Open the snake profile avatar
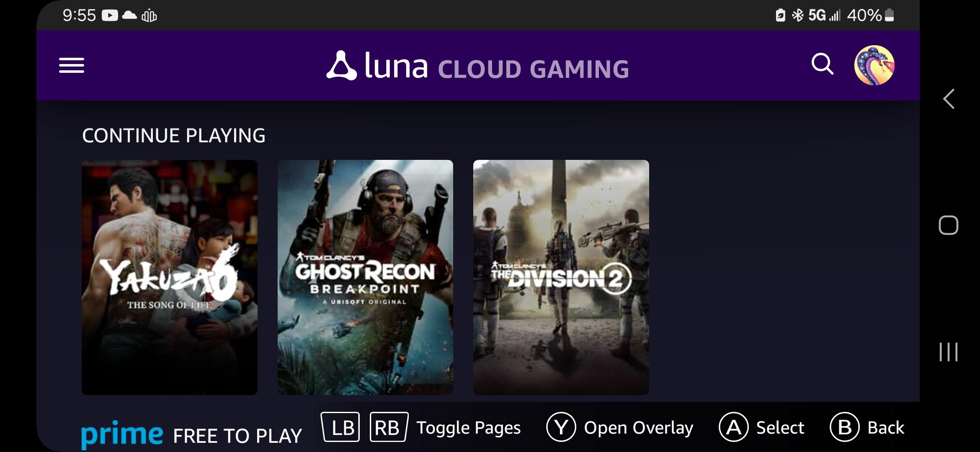 [874, 65]
